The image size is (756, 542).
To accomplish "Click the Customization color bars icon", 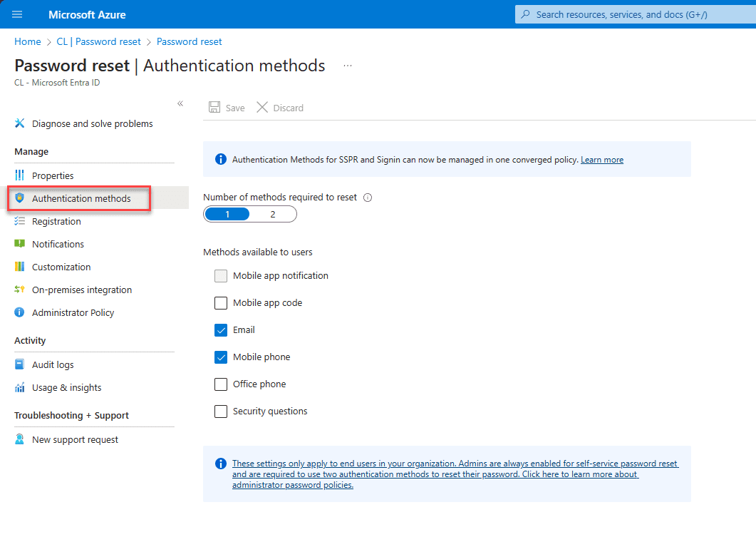I will tap(19, 267).
